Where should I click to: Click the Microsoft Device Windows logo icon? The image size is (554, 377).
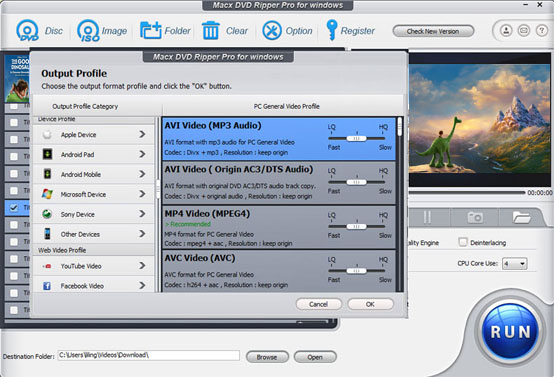click(47, 194)
